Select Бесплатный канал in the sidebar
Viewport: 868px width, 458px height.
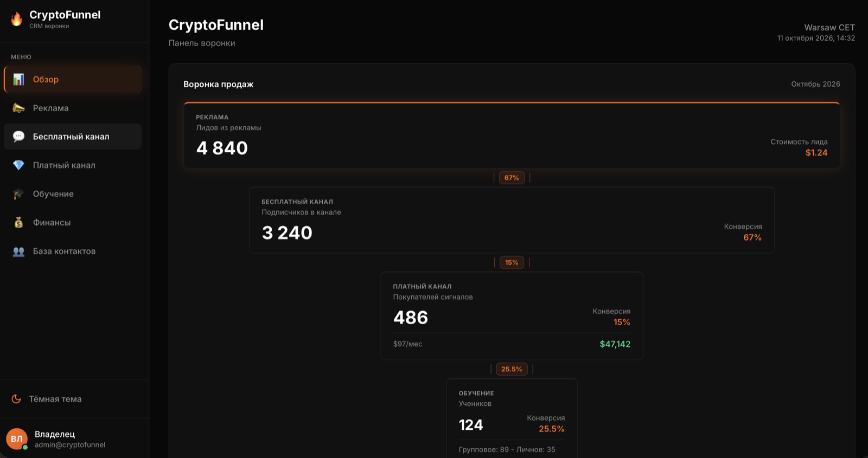73,137
